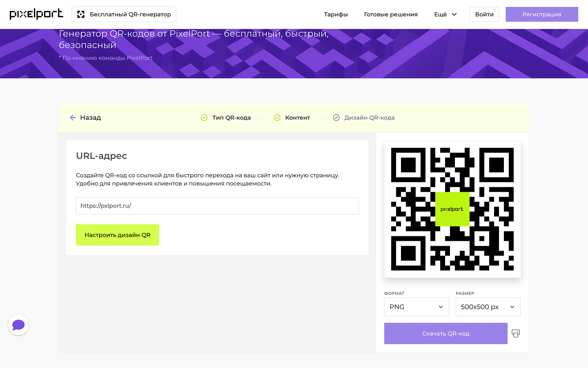Image resolution: width=588 pixels, height=368 pixels.
Task: Expand the Ещё menu in header
Action: 445,14
